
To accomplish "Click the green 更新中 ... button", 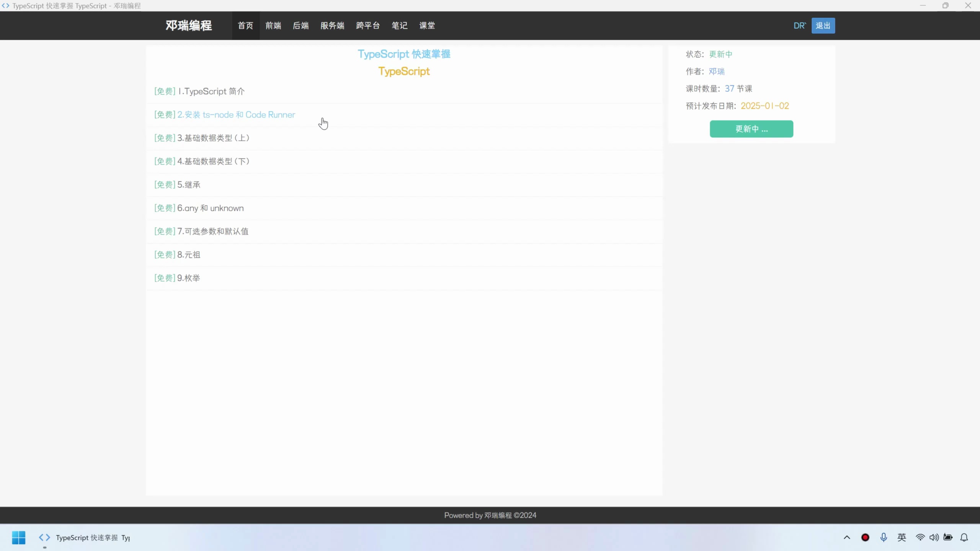I will [751, 129].
